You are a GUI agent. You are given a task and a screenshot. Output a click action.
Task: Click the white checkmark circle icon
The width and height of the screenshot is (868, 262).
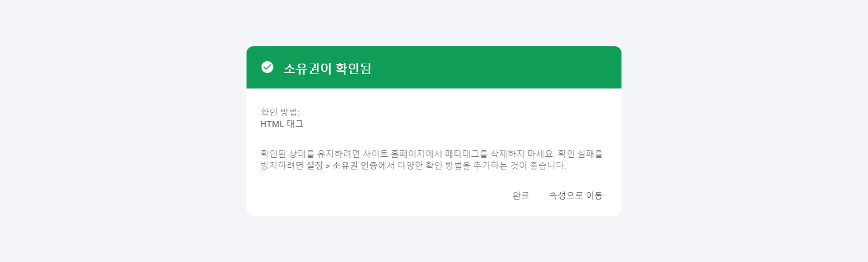(x=267, y=68)
